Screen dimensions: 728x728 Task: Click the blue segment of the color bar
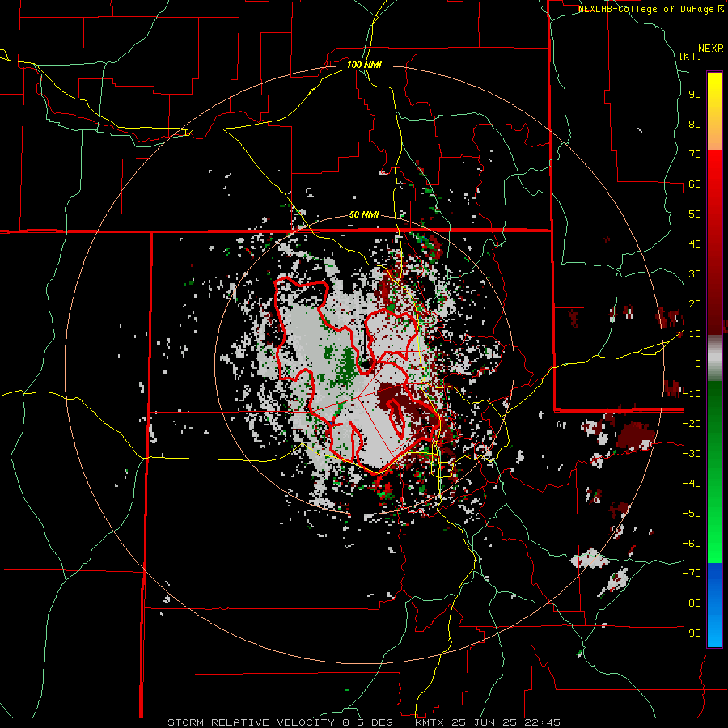pos(714,605)
